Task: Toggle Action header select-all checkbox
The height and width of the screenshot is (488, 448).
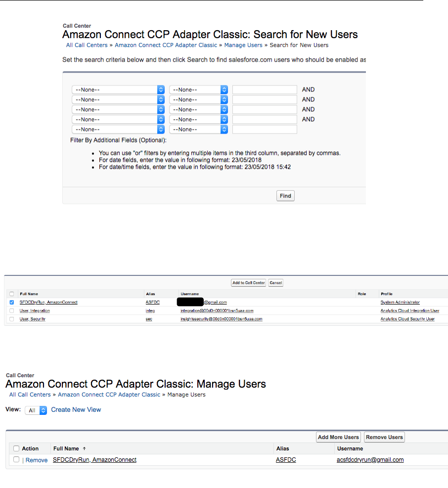Action: [16, 448]
